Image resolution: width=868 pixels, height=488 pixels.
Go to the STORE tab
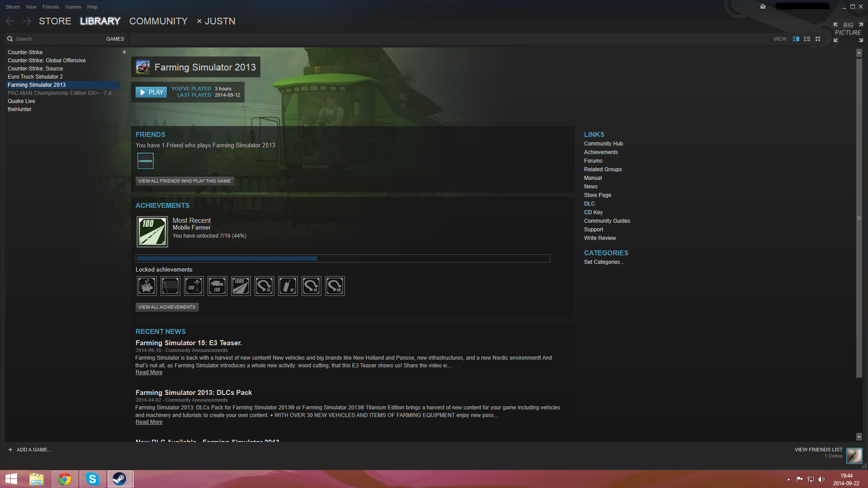point(55,21)
